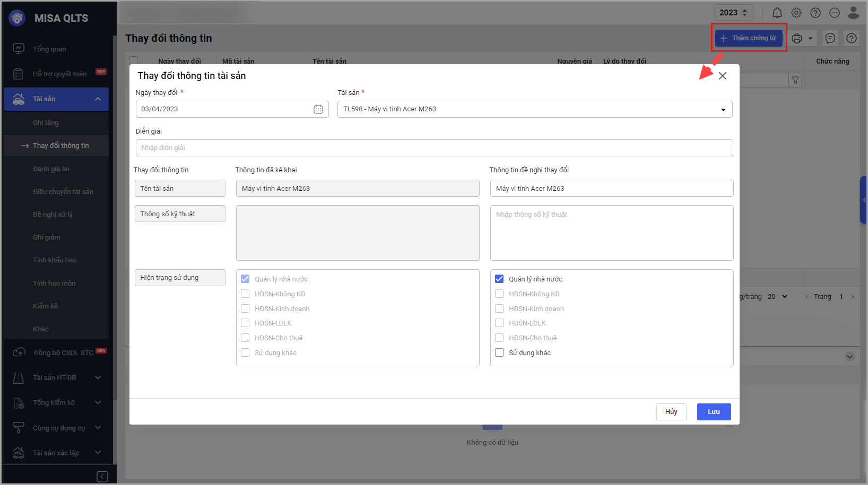Image resolution: width=868 pixels, height=485 pixels.
Task: Uncheck proposed 'Quản lý nhà nước' checkbox
Action: pos(499,279)
